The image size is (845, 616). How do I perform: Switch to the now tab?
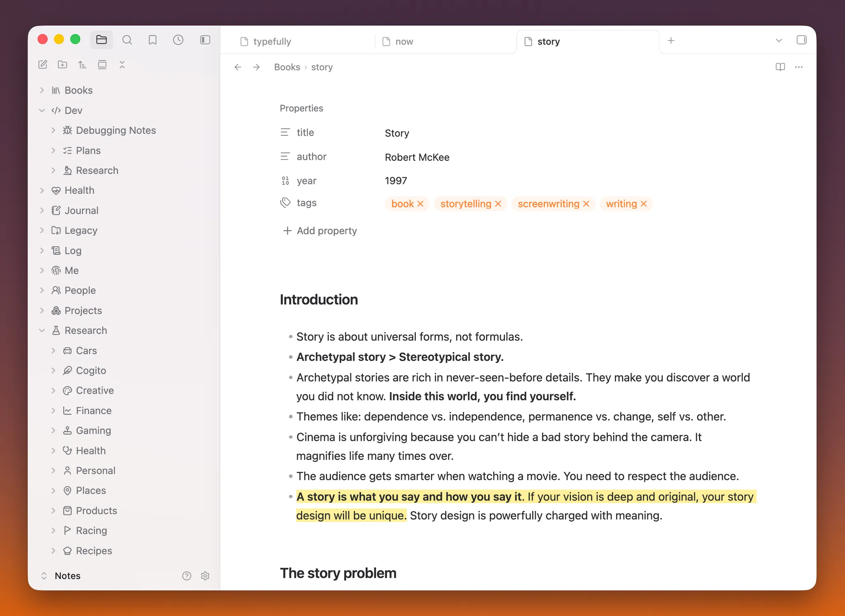point(445,42)
